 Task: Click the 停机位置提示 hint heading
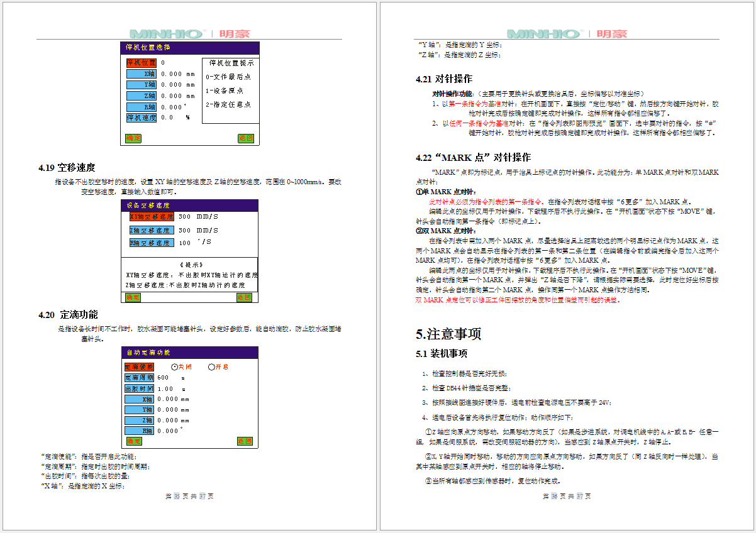pos(231,63)
